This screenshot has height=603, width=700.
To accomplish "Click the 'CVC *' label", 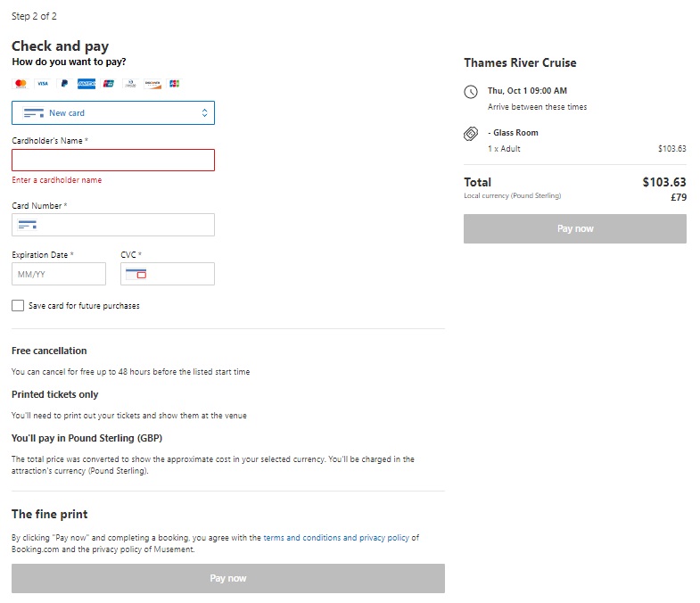I will 131,254.
